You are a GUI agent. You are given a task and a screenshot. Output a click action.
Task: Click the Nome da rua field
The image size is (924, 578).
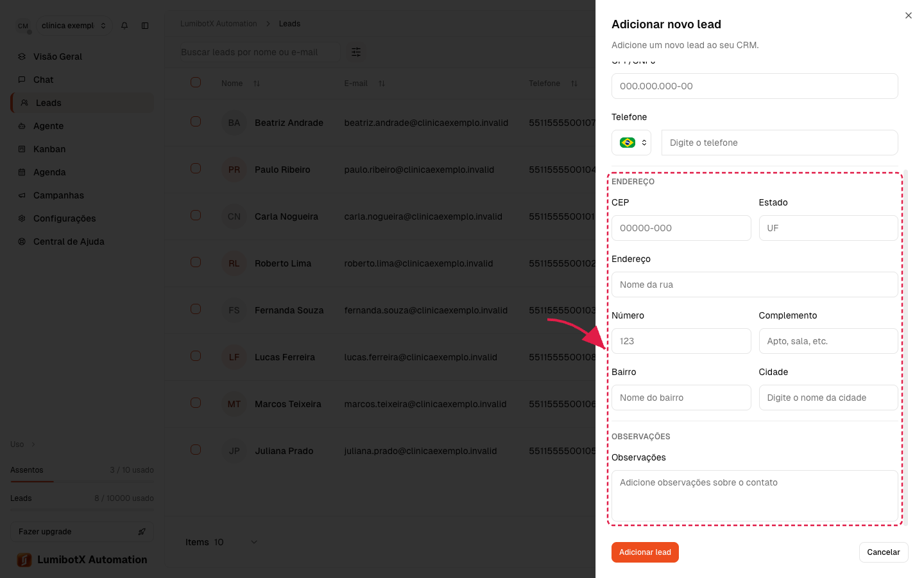[755, 285]
